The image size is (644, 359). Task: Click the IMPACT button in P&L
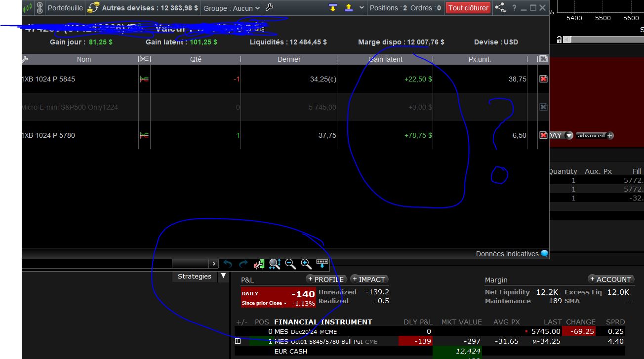[368, 279]
